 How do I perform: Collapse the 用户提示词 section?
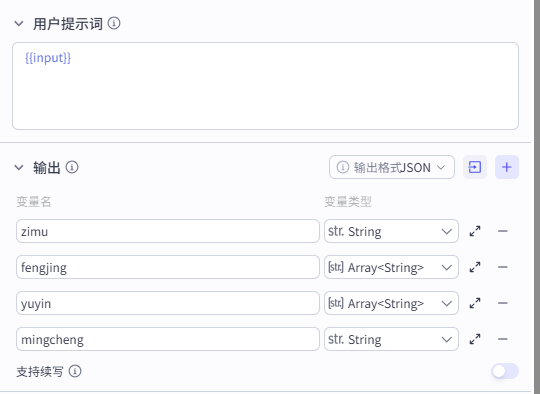click(x=19, y=24)
